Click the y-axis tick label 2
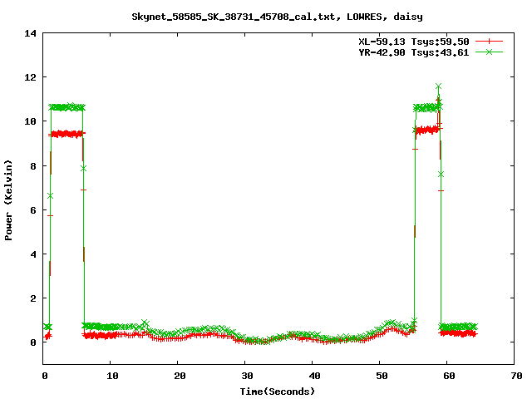This screenshot has height=399, width=532. coord(33,298)
